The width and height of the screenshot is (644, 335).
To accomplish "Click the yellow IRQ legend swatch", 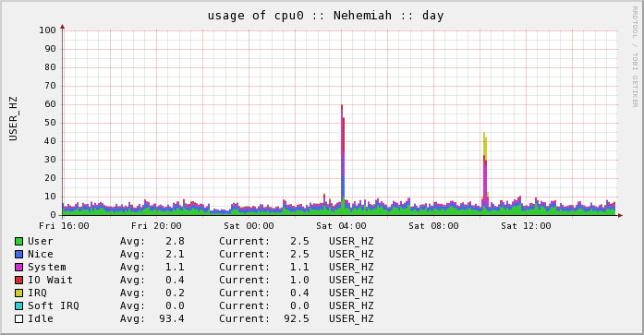I will tap(18, 293).
